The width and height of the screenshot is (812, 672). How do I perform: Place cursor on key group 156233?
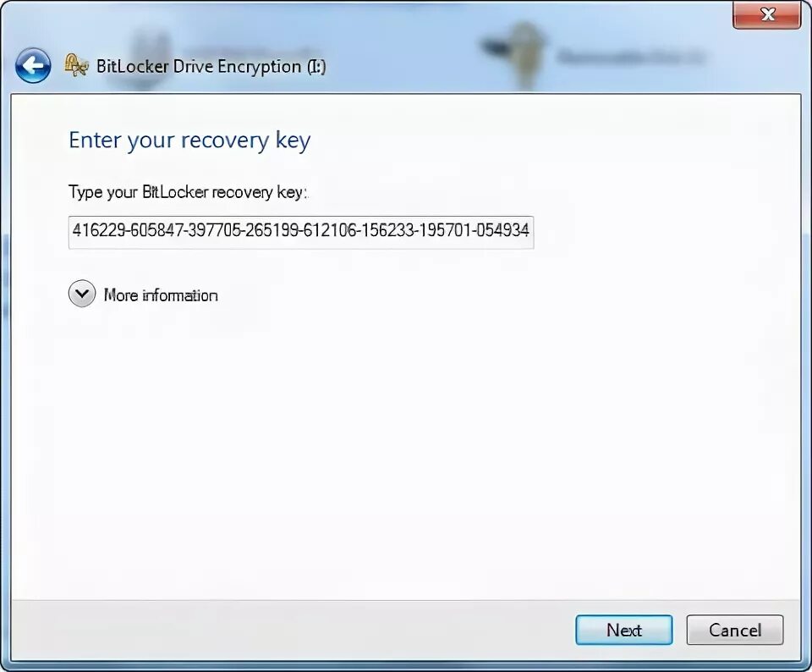[x=387, y=230]
